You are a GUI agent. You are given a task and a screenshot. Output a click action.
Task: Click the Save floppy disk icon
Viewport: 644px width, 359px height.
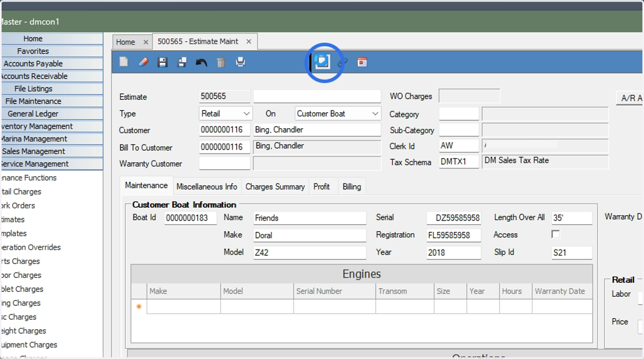162,62
